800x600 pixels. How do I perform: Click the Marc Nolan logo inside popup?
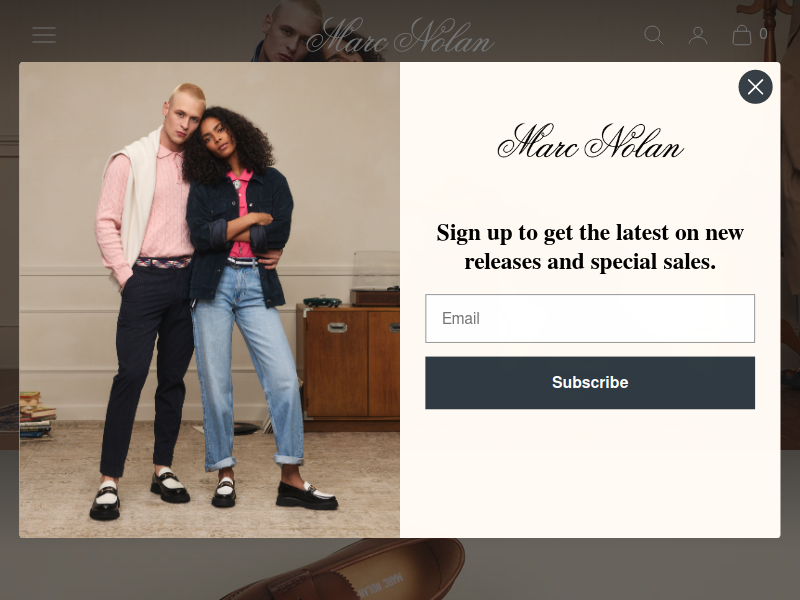tap(590, 140)
